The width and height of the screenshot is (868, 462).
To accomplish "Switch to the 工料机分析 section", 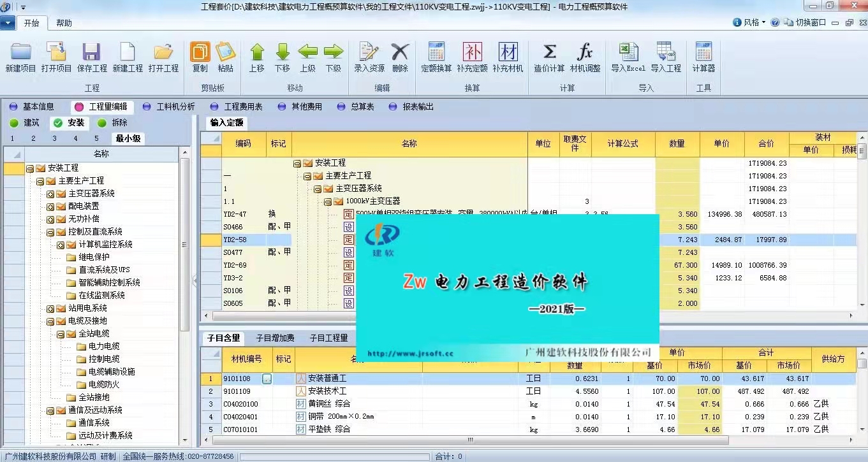I will point(169,107).
